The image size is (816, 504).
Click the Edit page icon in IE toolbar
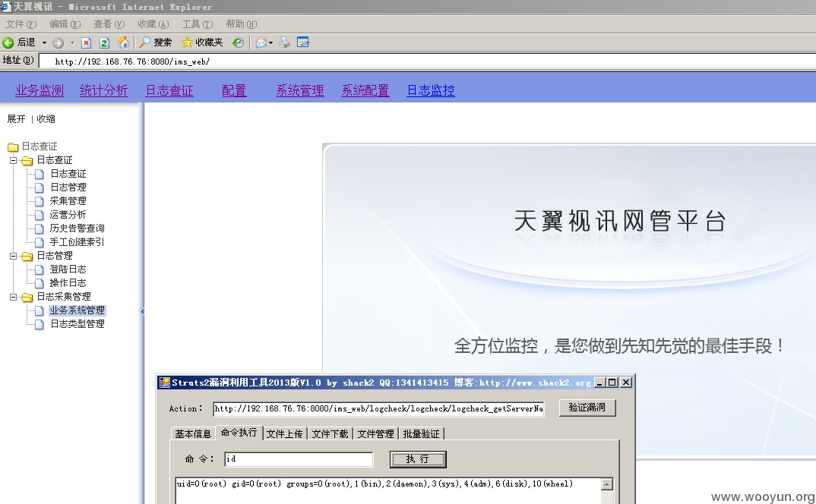click(303, 43)
